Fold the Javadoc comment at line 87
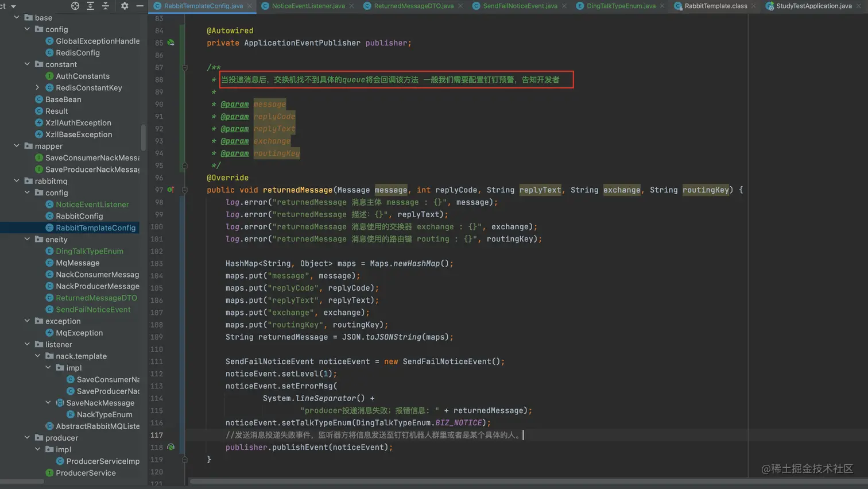 click(185, 67)
